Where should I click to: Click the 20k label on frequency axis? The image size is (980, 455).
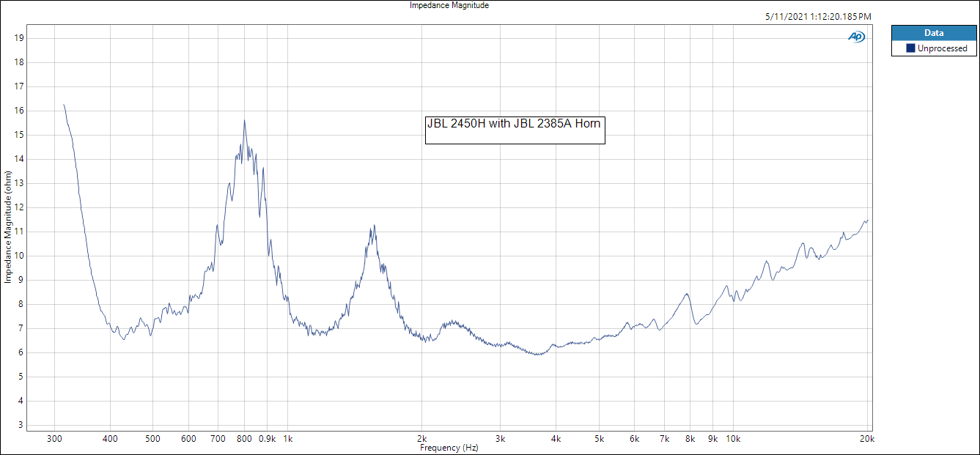[867, 439]
